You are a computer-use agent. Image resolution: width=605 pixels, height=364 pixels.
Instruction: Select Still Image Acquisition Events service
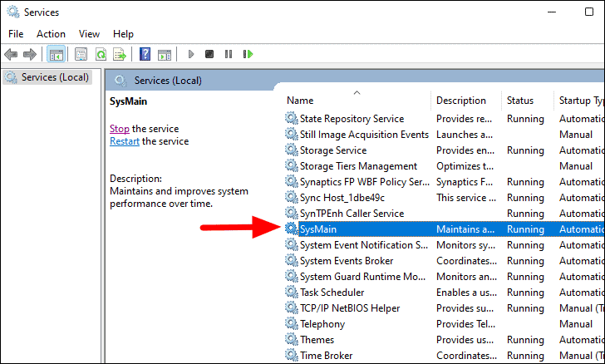(364, 135)
